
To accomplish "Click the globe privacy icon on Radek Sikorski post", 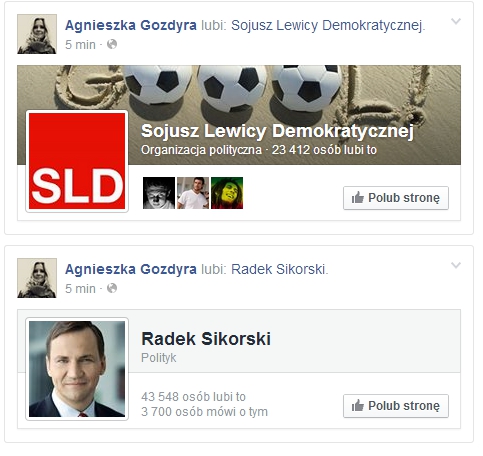I will point(112,288).
